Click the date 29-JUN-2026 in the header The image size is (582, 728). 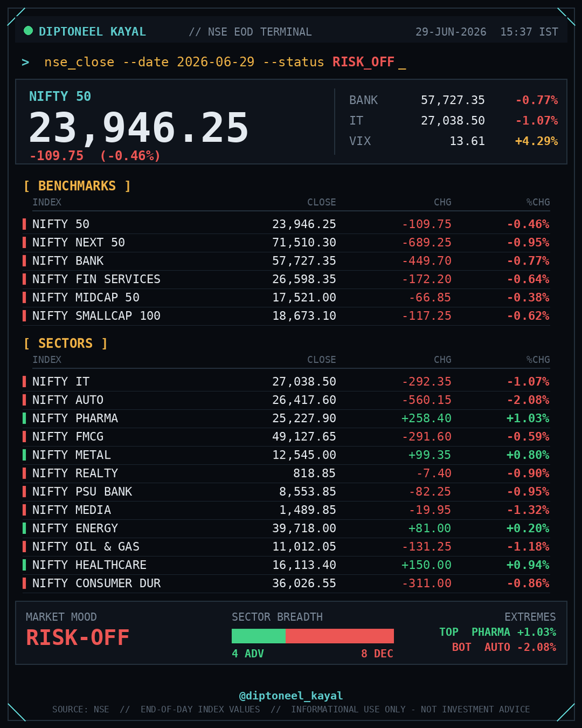coord(450,32)
